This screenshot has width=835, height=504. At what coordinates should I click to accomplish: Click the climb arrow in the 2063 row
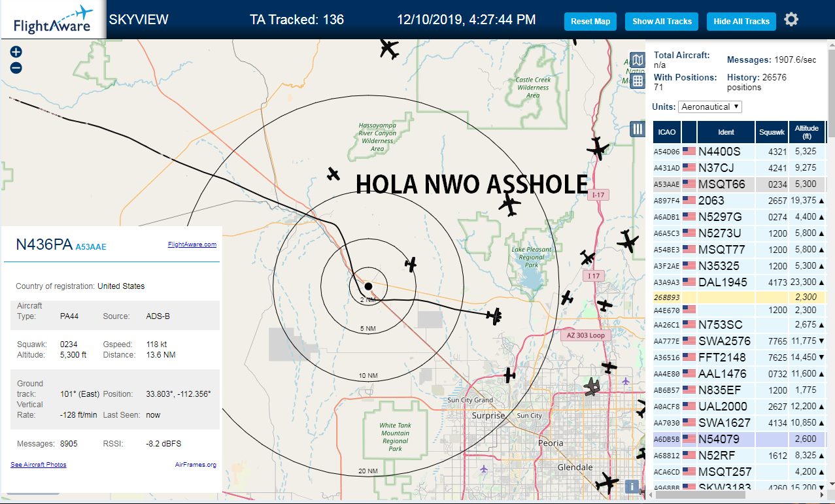(822, 201)
